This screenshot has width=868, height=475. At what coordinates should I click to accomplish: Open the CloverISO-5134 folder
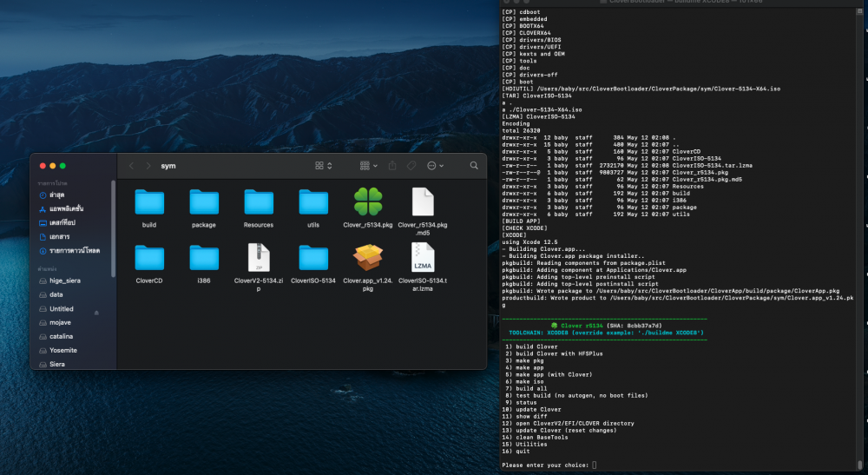(313, 258)
